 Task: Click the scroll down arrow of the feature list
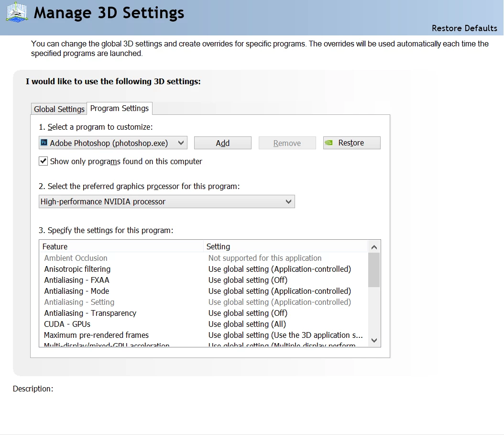point(374,340)
